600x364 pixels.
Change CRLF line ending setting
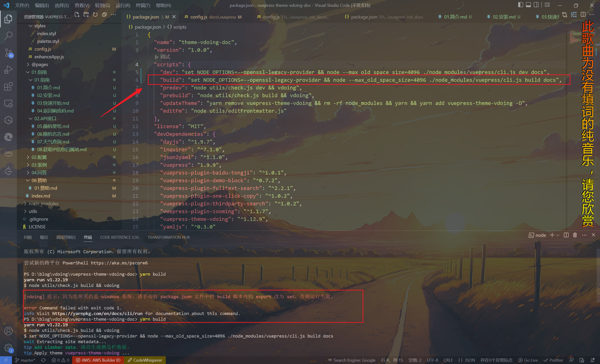[x=448, y=360]
